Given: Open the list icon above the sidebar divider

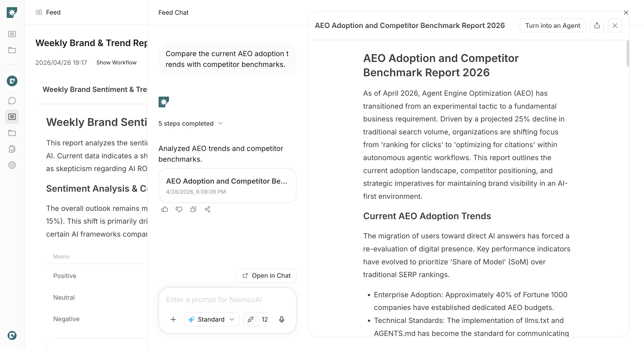Looking at the screenshot, I should 12,34.
